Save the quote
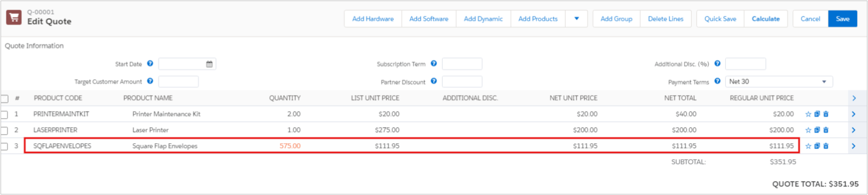This screenshot has height=195, width=868. pos(843,19)
